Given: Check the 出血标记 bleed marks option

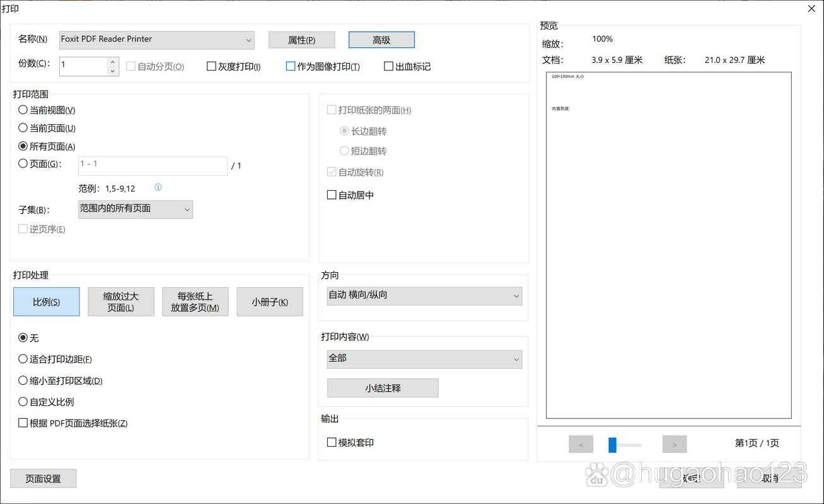Looking at the screenshot, I should point(388,66).
